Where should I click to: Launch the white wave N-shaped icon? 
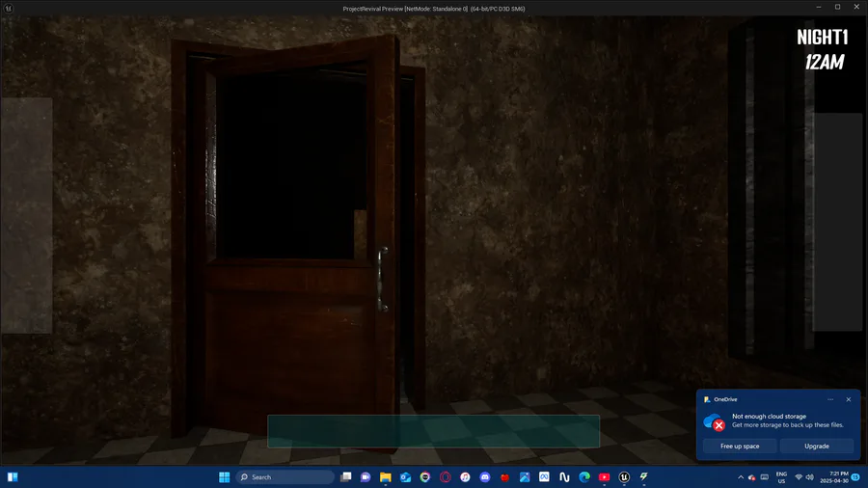click(x=564, y=477)
